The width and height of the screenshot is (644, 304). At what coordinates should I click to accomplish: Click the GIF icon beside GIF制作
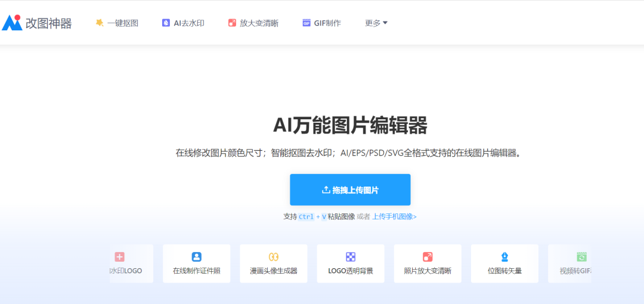pos(306,23)
